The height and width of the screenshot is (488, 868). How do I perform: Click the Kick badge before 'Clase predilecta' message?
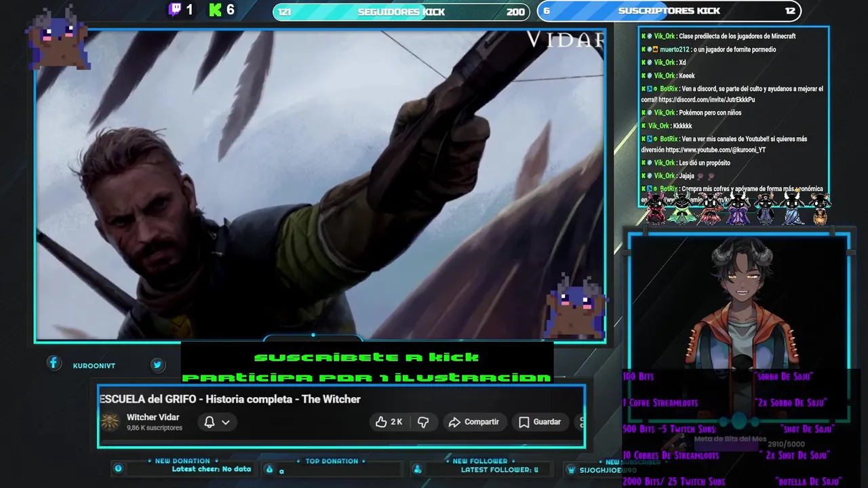coord(644,37)
